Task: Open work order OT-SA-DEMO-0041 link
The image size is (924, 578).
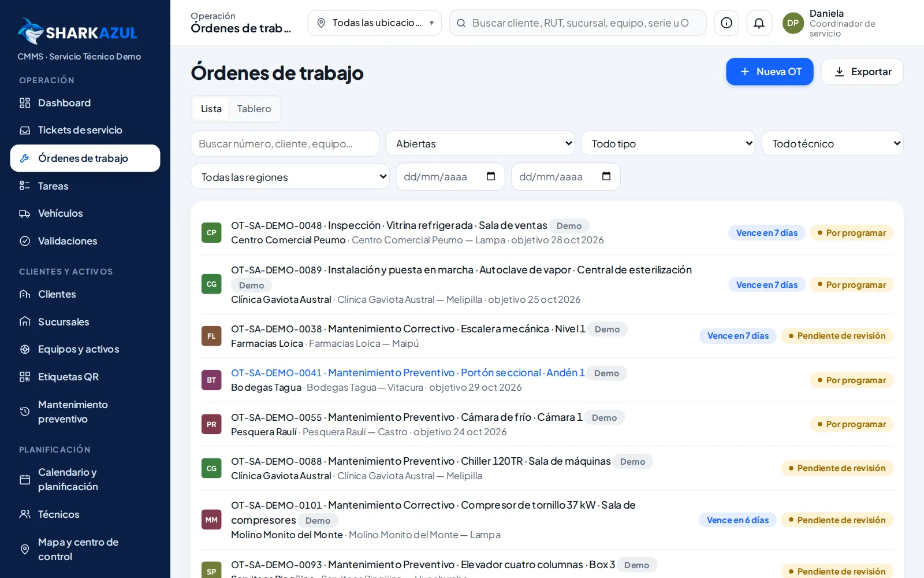Action: point(408,373)
